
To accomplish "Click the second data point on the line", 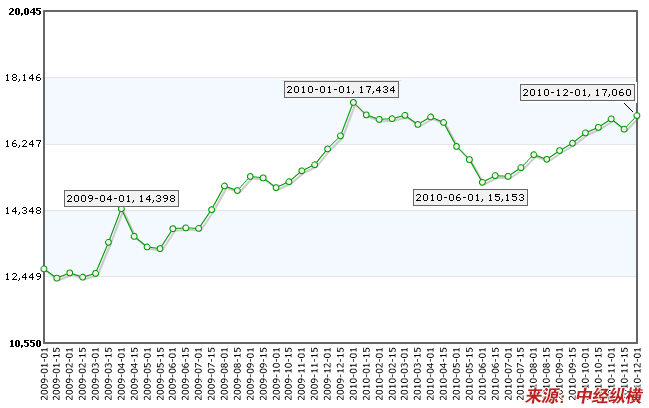I will [57, 278].
